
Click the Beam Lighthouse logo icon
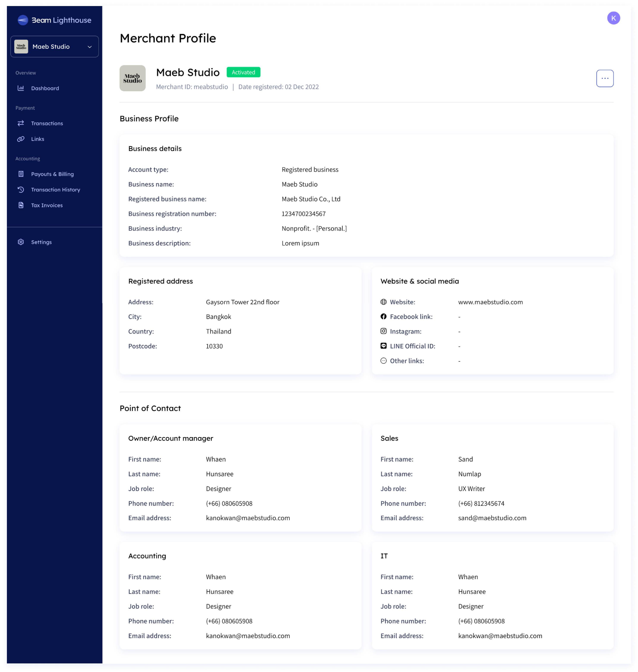23,20
